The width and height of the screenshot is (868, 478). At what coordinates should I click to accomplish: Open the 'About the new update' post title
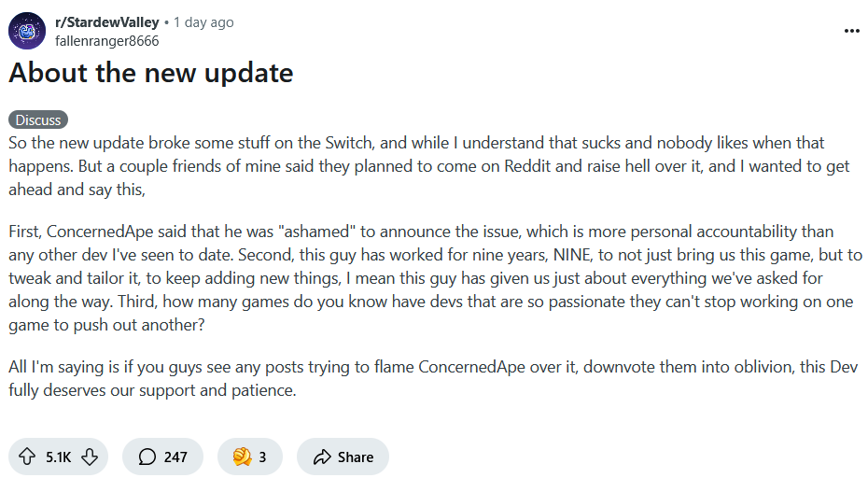pos(151,73)
